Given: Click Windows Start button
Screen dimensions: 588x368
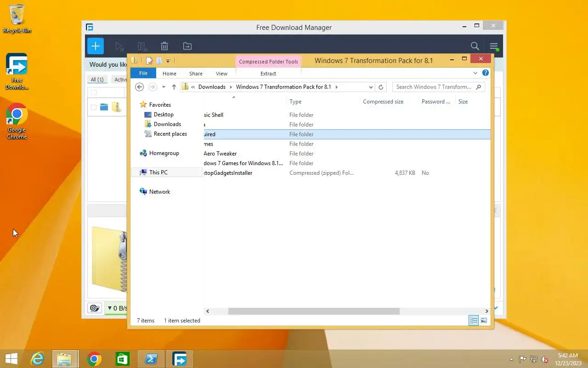Looking at the screenshot, I should tap(11, 359).
